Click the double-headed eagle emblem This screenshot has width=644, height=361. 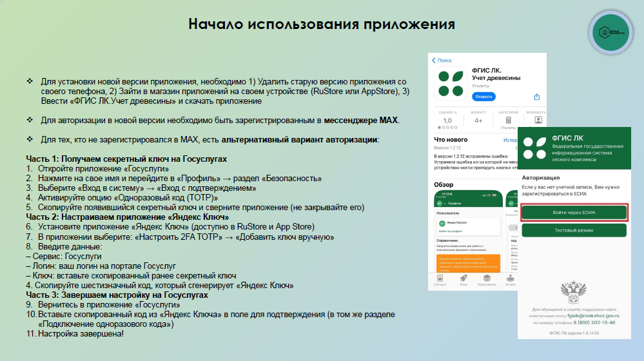[572, 291]
